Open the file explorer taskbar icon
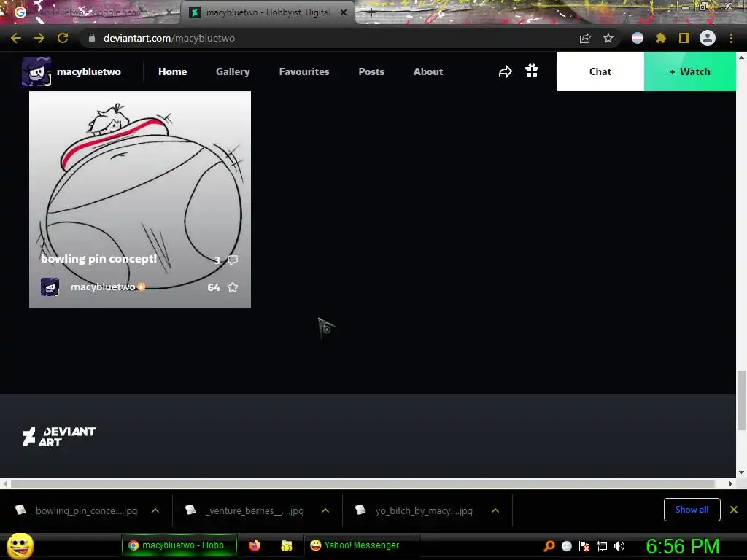Image resolution: width=747 pixels, height=560 pixels. pyautogui.click(x=286, y=545)
